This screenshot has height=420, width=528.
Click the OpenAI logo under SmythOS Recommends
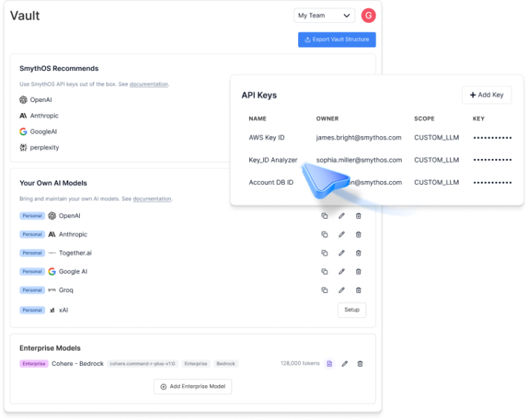(23, 100)
